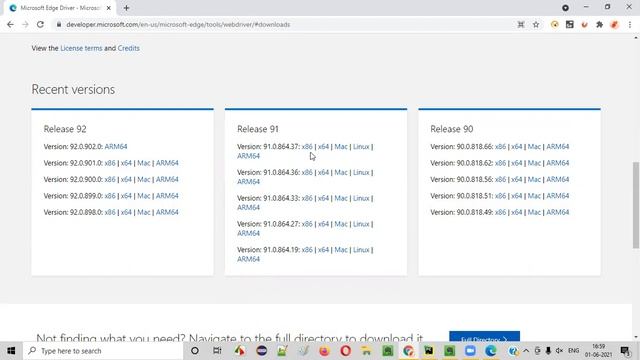Image resolution: width=640 pixels, height=360 pixels.
Task: Open the new tab plus button
Action: pyautogui.click(x=127, y=8)
